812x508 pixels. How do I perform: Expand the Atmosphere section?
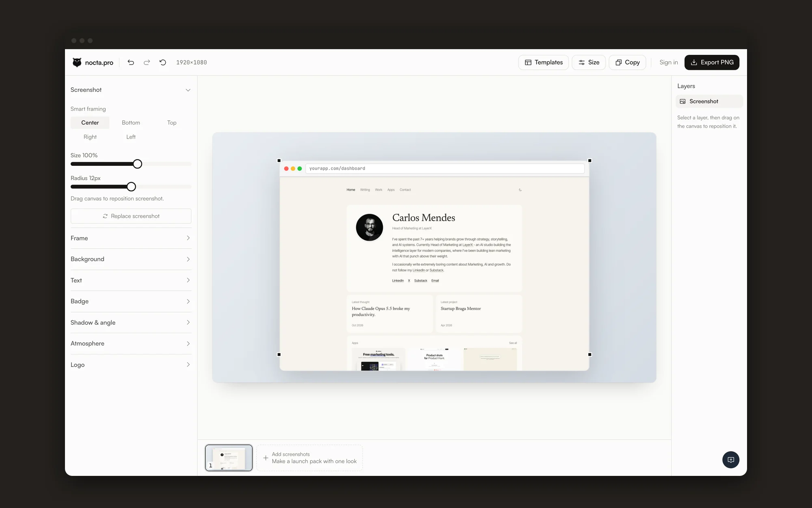point(131,344)
